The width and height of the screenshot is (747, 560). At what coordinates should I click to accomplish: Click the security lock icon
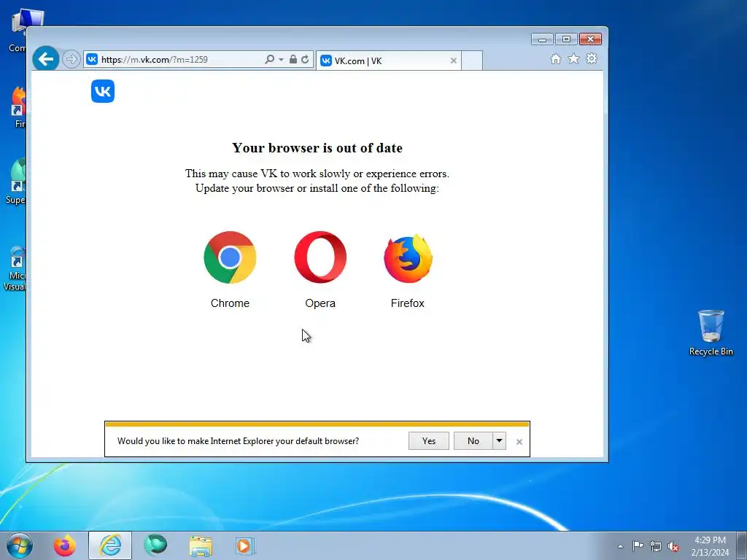293,59
